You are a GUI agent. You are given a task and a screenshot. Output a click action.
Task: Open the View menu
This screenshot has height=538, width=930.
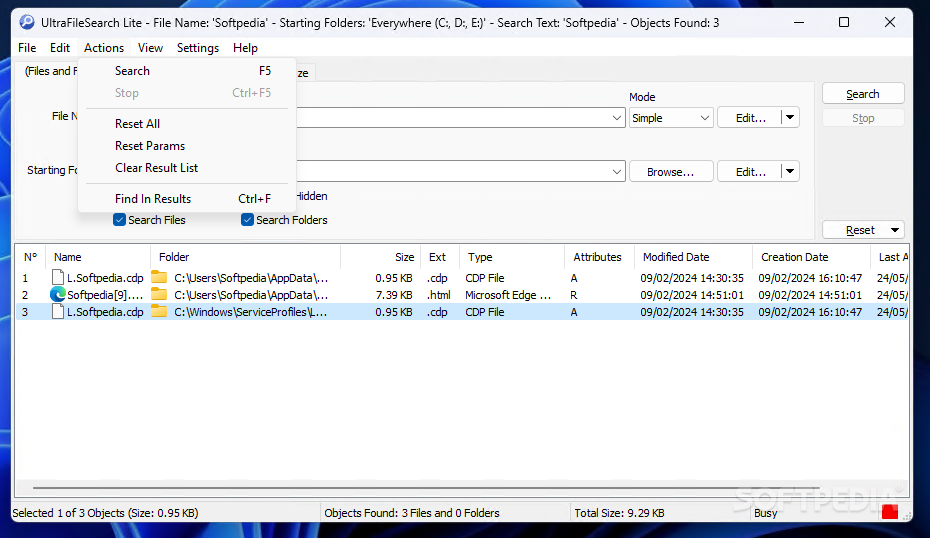pos(151,48)
